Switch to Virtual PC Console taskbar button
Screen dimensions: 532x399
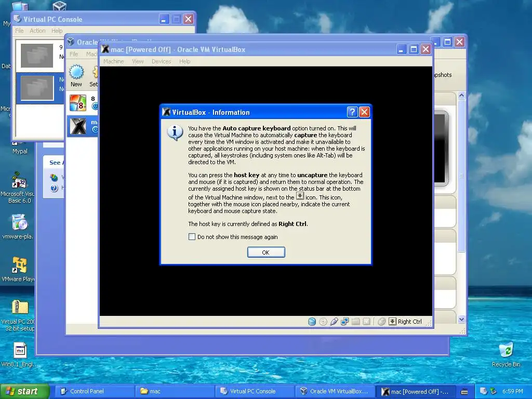(255, 391)
